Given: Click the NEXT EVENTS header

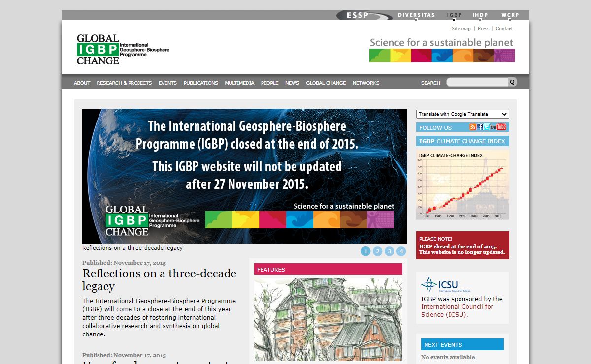Looking at the screenshot, I should pos(462,344).
